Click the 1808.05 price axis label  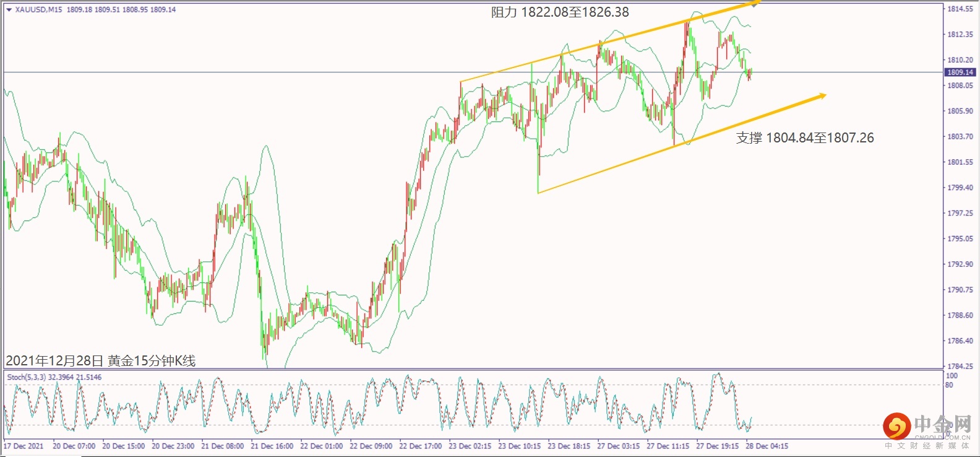(x=960, y=85)
